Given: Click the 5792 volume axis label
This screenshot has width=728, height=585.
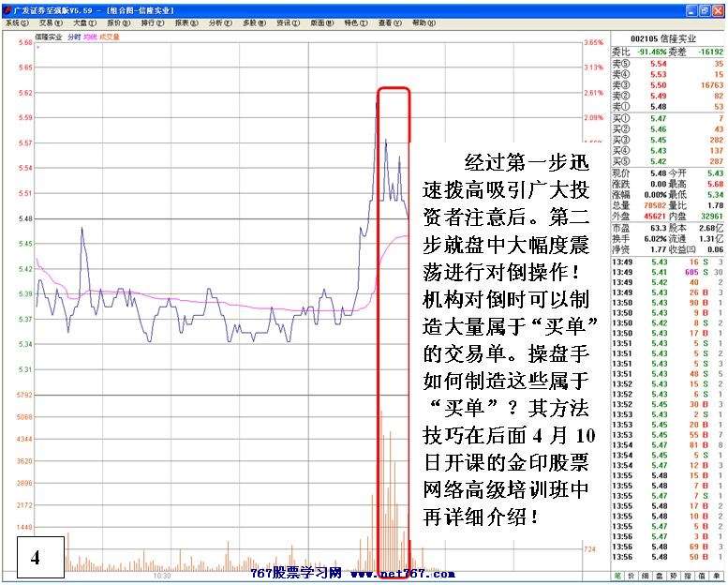Looking at the screenshot, I should tap(25, 395).
